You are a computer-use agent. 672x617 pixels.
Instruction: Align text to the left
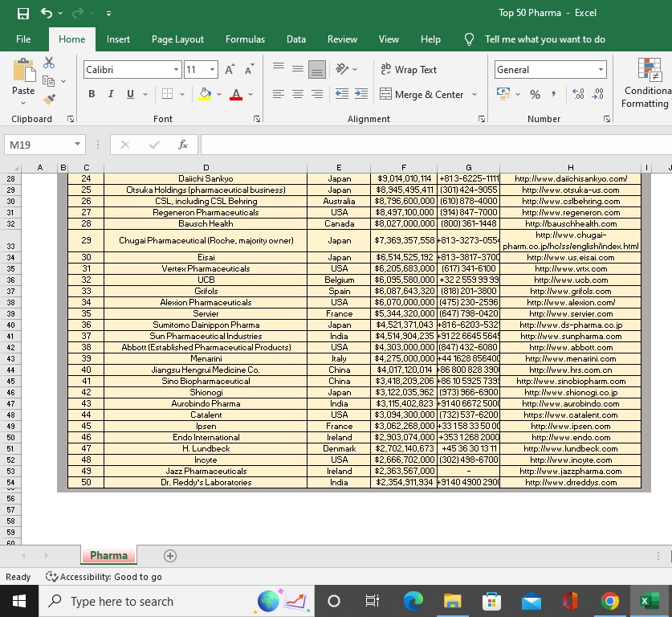click(x=279, y=94)
